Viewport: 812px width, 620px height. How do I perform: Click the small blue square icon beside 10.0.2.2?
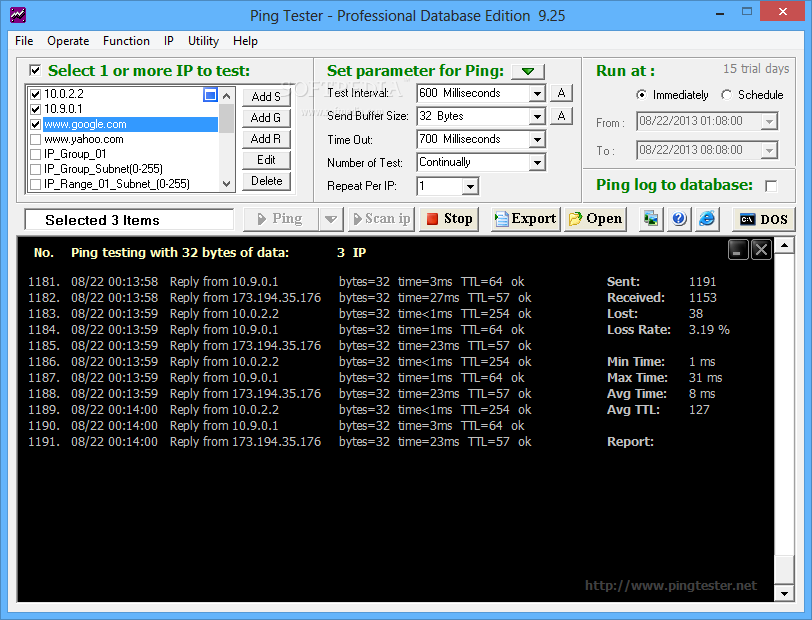coord(210,95)
